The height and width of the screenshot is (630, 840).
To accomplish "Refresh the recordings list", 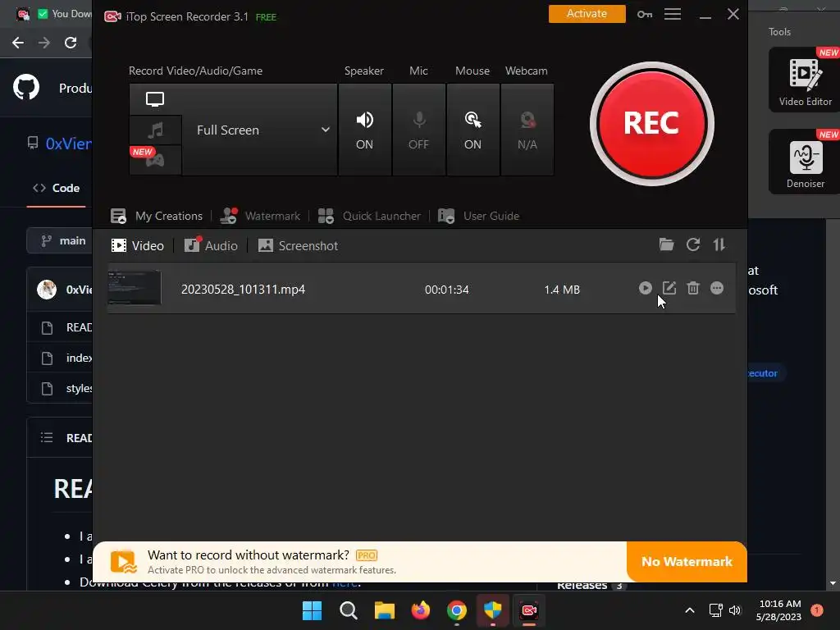I will pyautogui.click(x=693, y=244).
